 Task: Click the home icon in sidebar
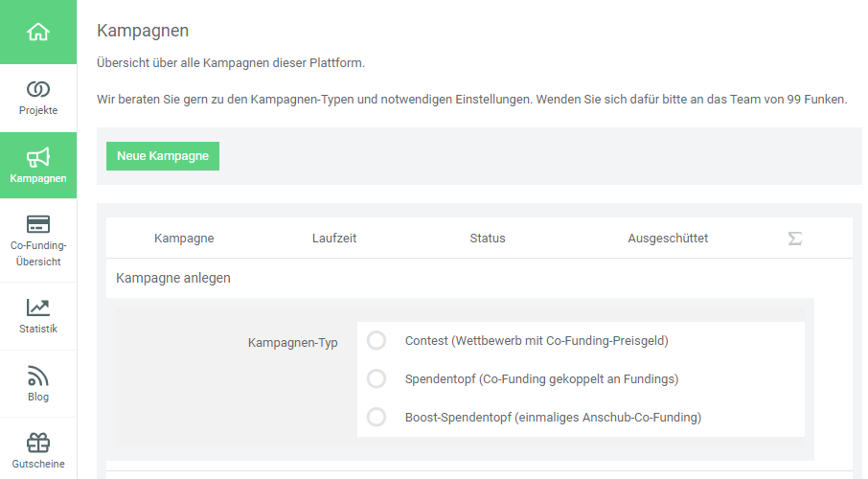pos(38,32)
